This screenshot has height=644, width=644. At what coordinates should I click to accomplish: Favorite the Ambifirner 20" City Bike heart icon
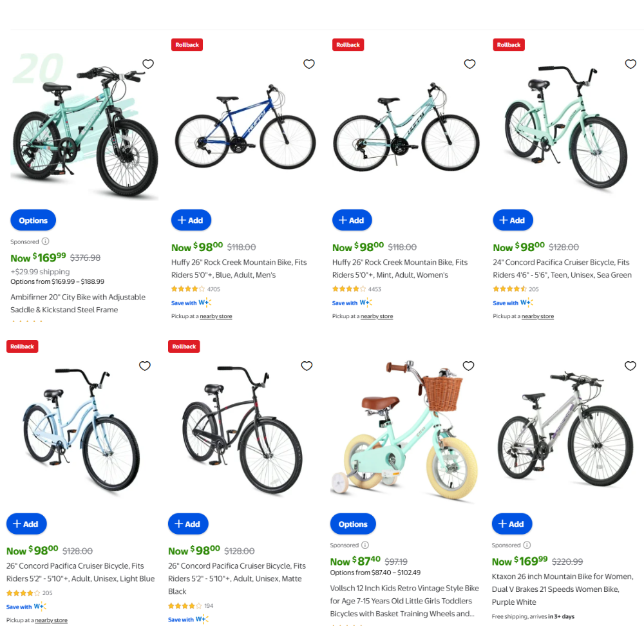point(148,64)
